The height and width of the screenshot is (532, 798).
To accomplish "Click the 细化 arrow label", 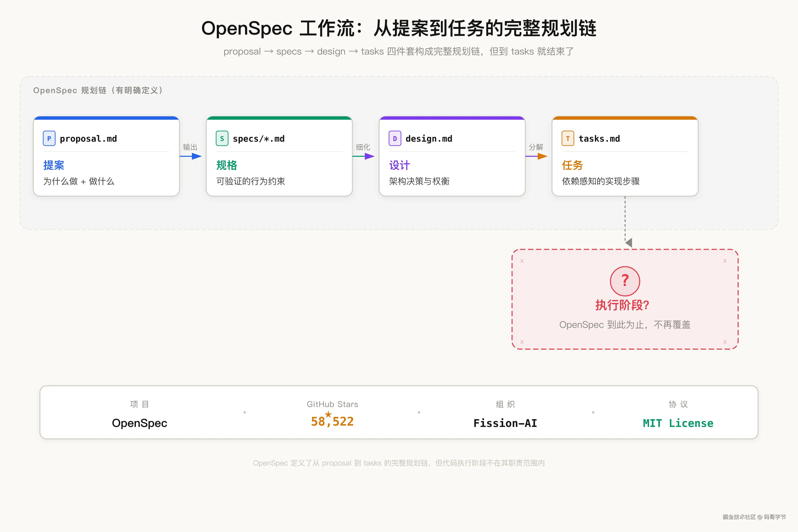I will [x=363, y=147].
